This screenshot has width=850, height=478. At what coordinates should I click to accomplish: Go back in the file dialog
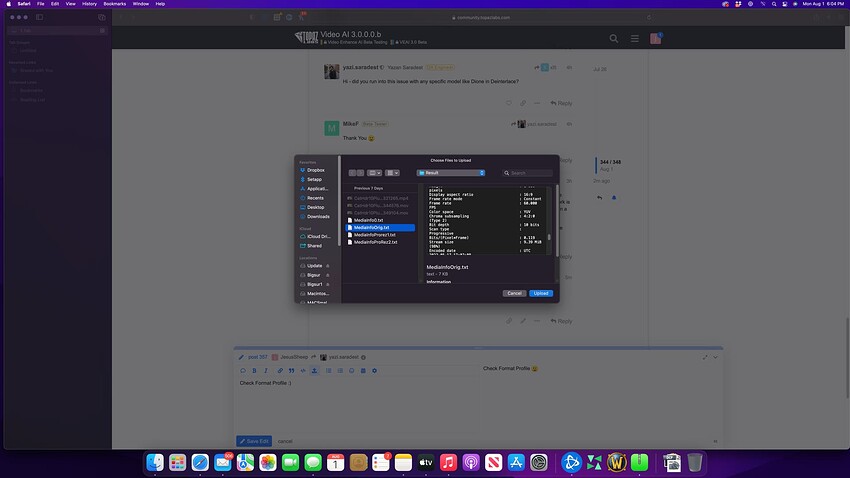coord(352,173)
